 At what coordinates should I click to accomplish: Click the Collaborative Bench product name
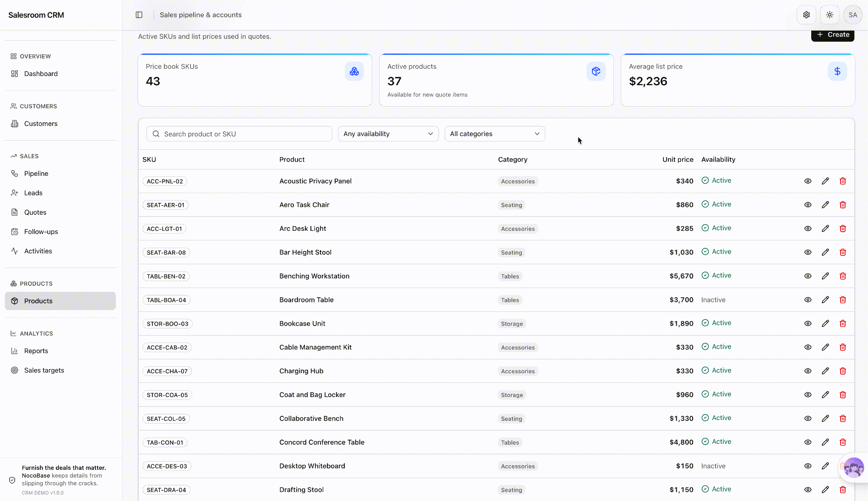[311, 419]
